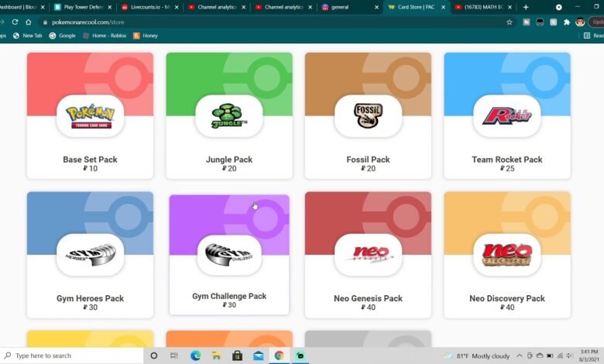Select the Gym Challenge Pack title
This screenshot has height=364, width=604.
click(229, 296)
